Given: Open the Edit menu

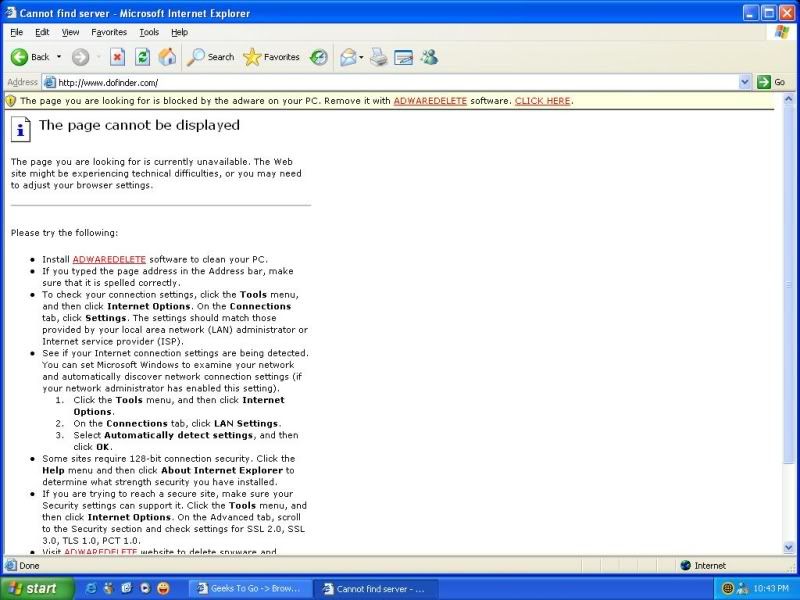Looking at the screenshot, I should tap(42, 32).
